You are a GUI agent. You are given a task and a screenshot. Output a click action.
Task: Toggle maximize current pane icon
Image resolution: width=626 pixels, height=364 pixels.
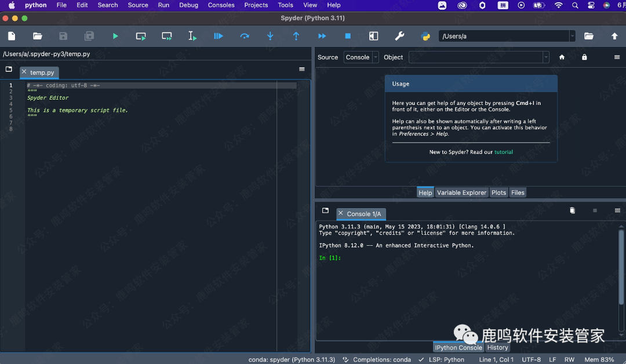coord(373,36)
